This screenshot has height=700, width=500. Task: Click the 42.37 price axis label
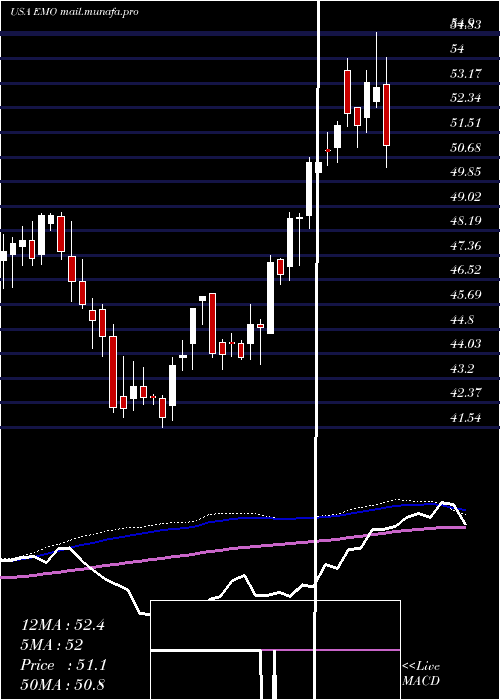click(466, 393)
